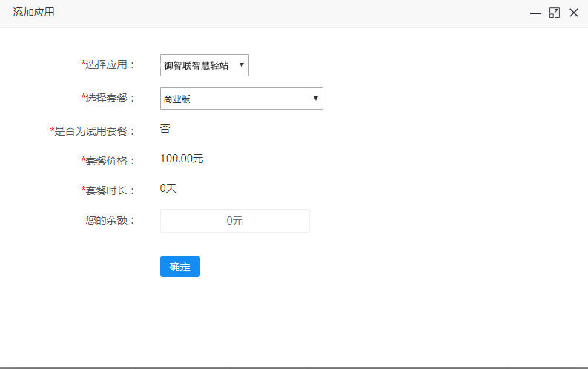Close the 添加应用 dialog

pos(573,13)
